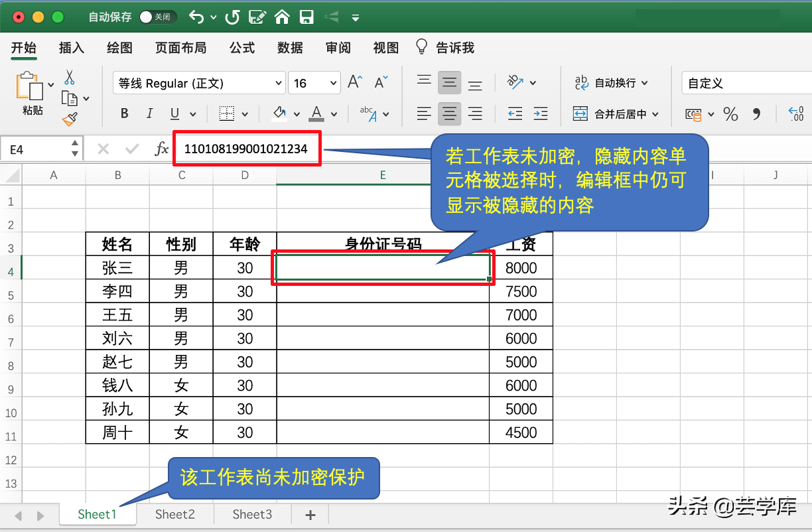Switch to the 公式 ribbon tab

[x=242, y=48]
